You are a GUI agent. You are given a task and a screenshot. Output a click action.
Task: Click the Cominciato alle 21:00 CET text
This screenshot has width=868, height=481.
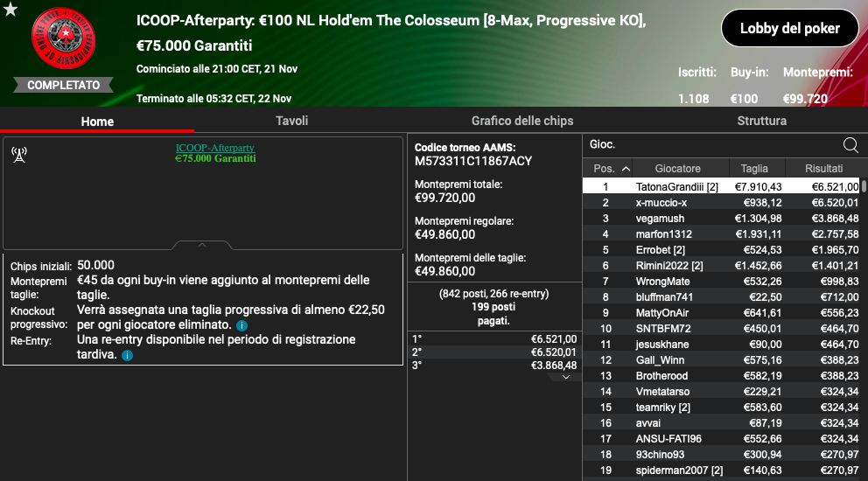click(217, 69)
